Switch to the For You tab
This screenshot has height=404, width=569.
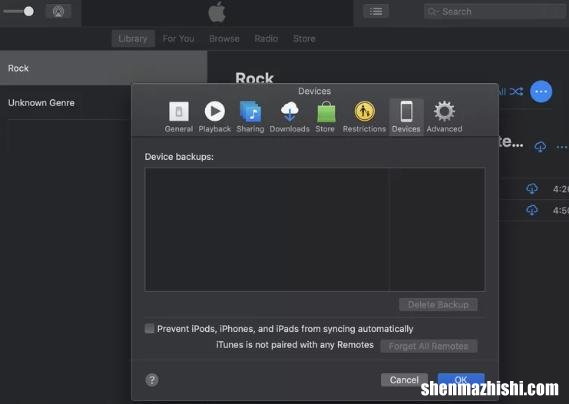pos(178,38)
